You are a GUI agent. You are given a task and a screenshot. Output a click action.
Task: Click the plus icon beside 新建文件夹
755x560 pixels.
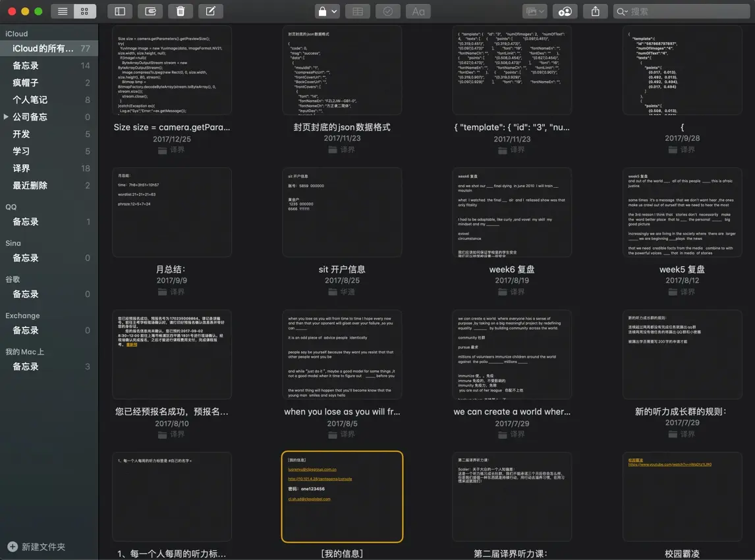pos(13,547)
